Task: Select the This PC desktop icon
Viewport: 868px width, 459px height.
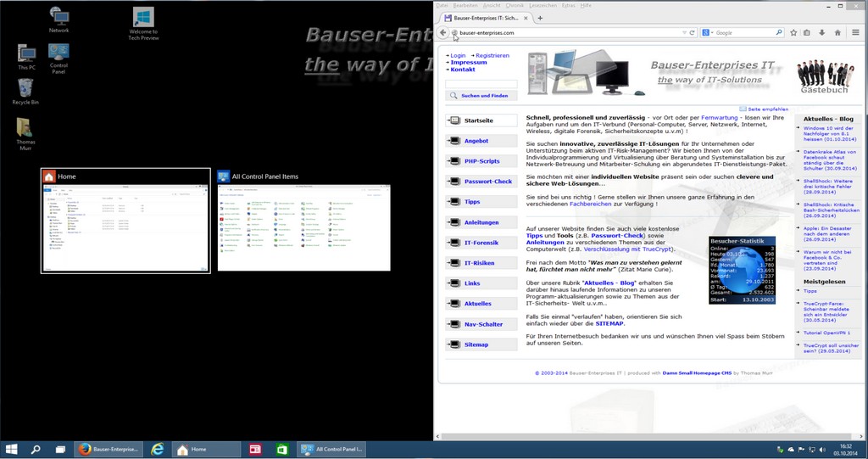Action: (x=26, y=57)
